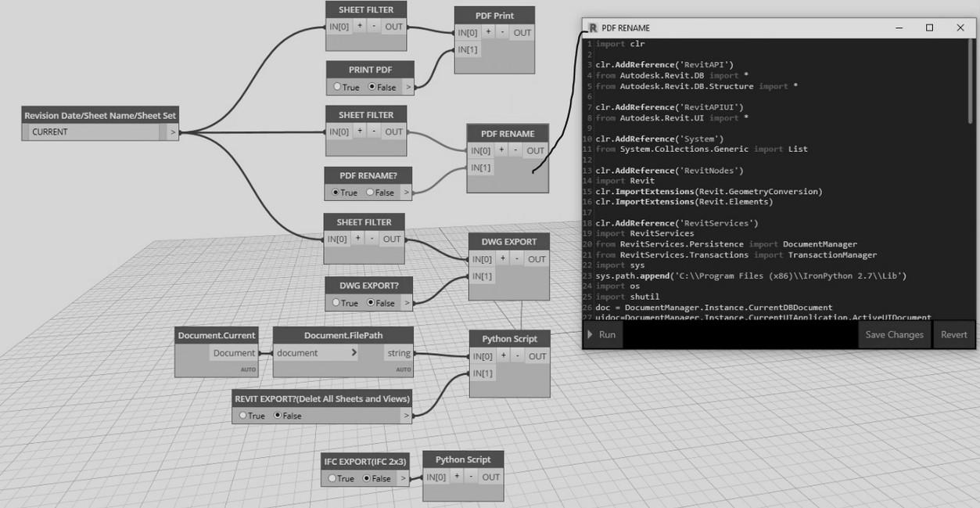Click output arrow of IFC EXPORT node
The height and width of the screenshot is (508, 980).
pos(404,478)
